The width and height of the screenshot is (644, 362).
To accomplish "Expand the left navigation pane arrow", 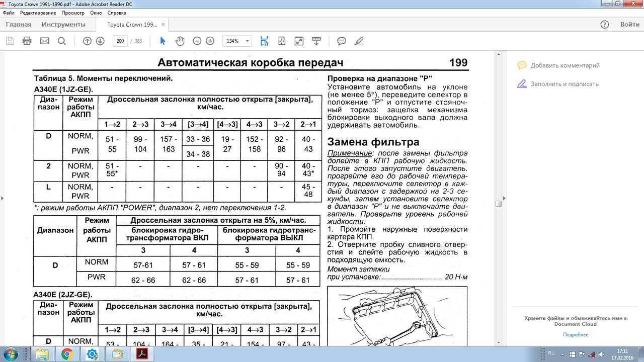I will 2,198.
